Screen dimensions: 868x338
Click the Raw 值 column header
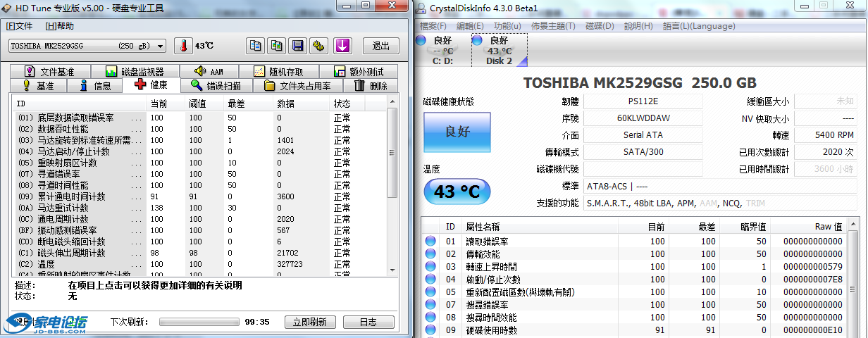[x=809, y=227]
